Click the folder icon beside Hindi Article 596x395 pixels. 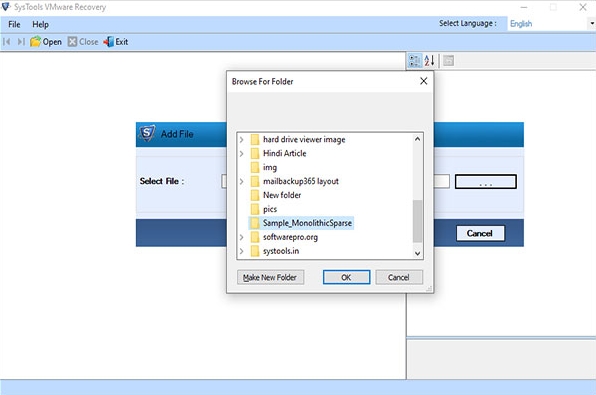point(255,154)
